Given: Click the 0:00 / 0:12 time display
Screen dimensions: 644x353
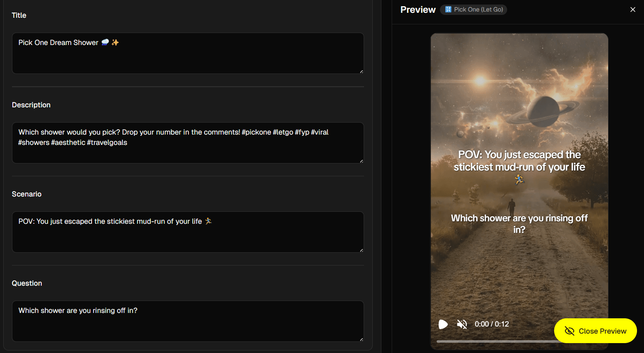Looking at the screenshot, I should 491,324.
